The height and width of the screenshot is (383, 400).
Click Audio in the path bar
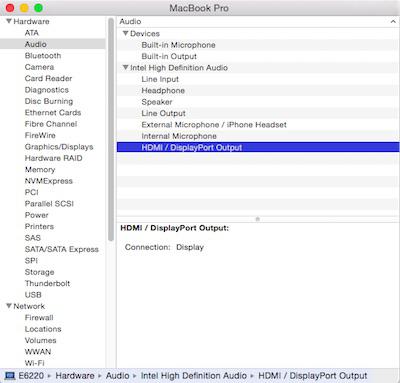tap(117, 376)
